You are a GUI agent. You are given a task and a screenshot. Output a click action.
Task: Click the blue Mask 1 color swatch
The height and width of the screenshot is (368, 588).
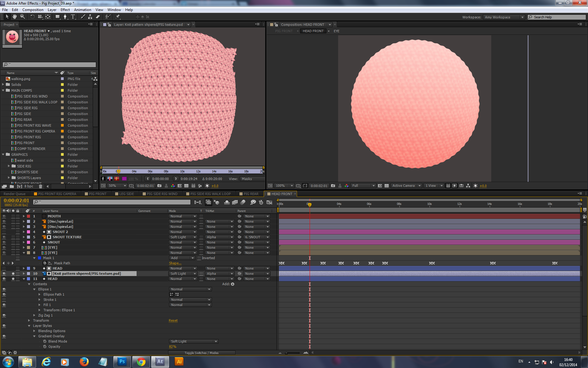point(40,258)
